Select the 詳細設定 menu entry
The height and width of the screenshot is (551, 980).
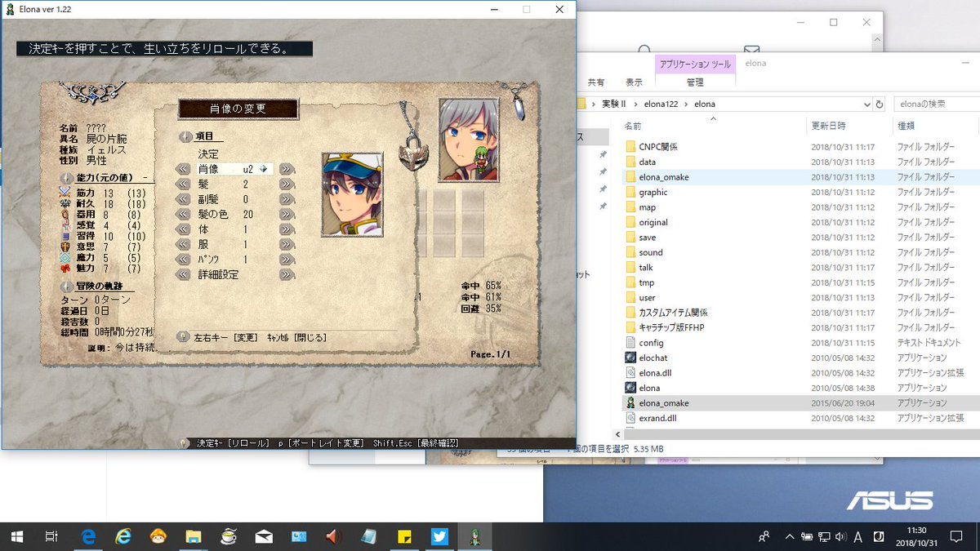218,275
